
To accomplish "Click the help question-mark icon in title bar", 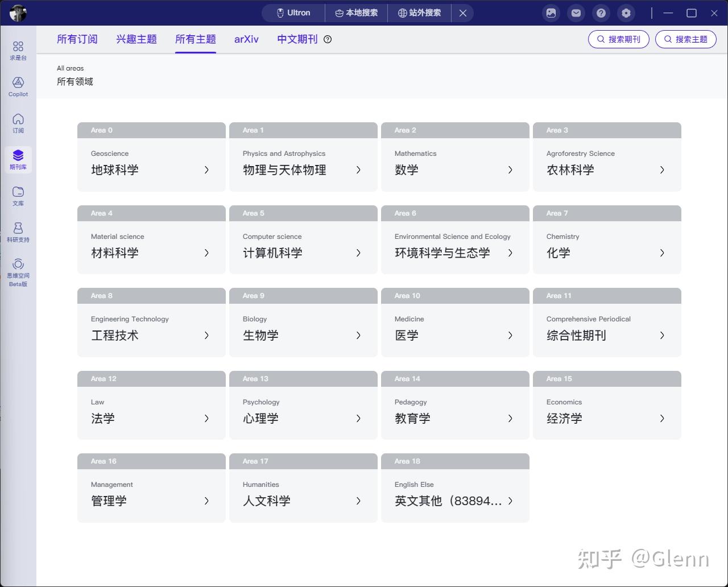I will pos(601,13).
